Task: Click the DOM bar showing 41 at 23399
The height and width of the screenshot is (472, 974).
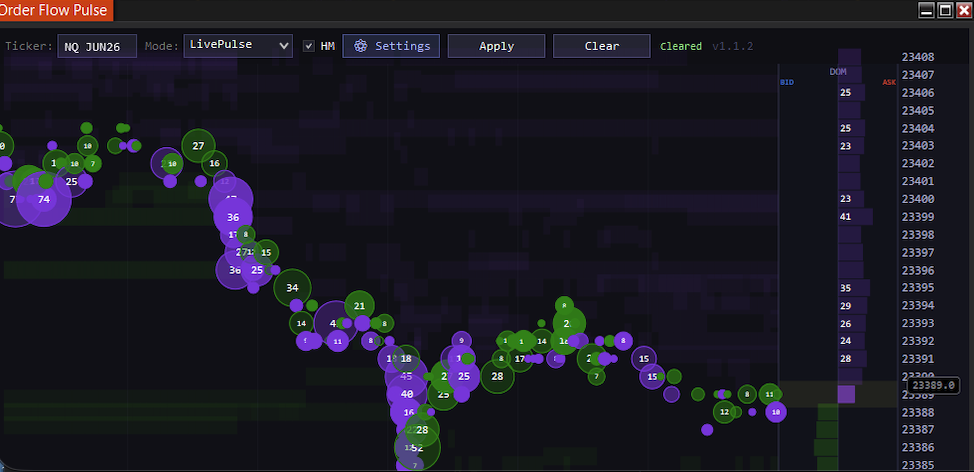Action: (848, 217)
